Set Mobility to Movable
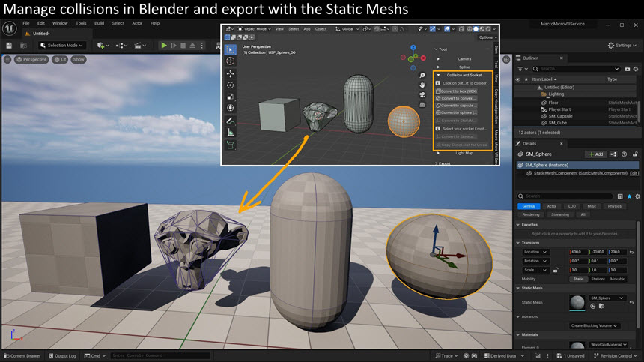644x362 pixels. coord(617,279)
